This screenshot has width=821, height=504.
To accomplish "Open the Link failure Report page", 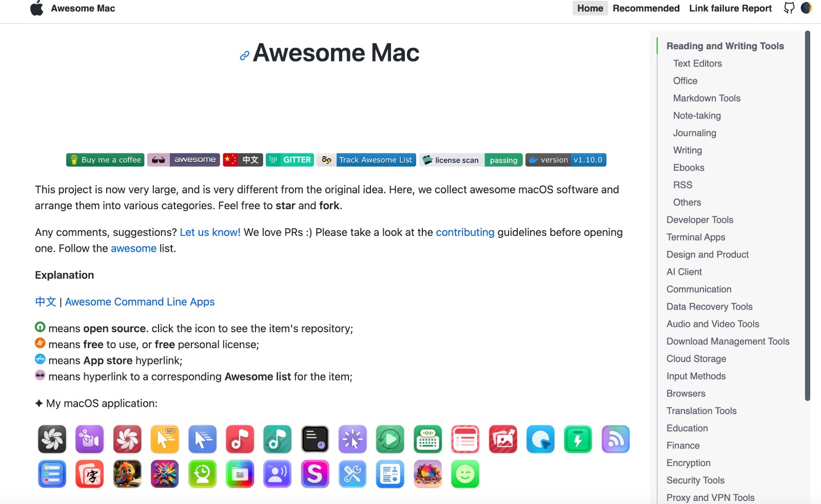I will tap(730, 8).
